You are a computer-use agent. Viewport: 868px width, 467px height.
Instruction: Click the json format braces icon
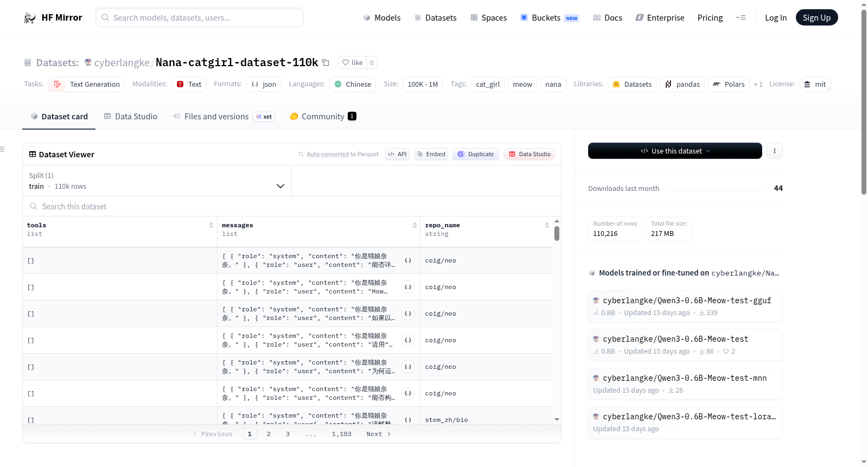(x=255, y=84)
